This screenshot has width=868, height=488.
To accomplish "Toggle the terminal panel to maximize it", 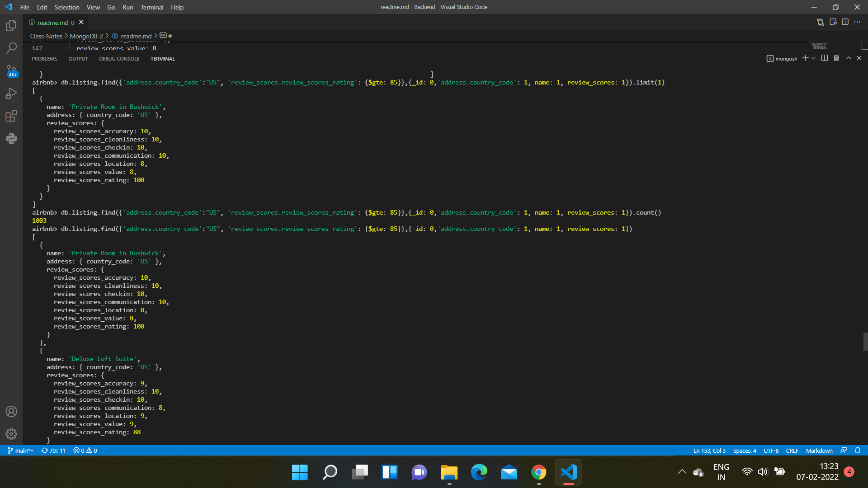I will [848, 58].
